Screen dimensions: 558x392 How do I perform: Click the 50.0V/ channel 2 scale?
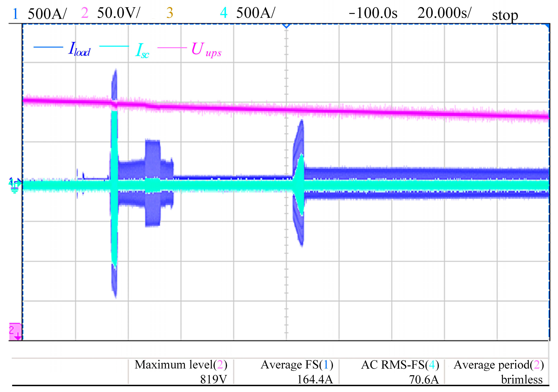tap(118, 13)
